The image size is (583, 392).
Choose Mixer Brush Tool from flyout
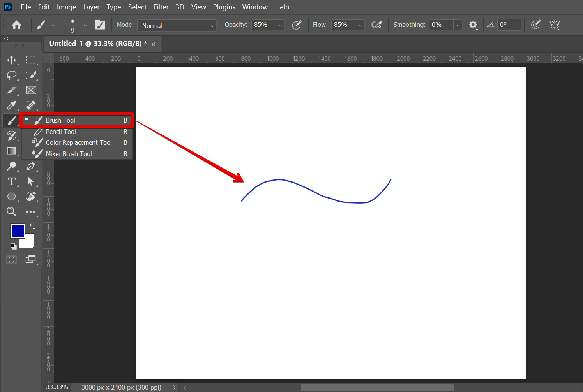[69, 154]
